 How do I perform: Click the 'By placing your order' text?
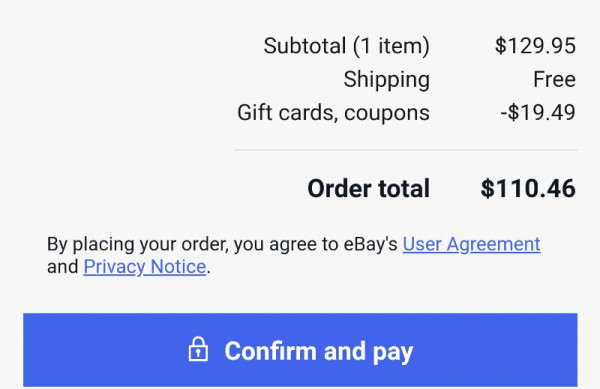pos(137,244)
